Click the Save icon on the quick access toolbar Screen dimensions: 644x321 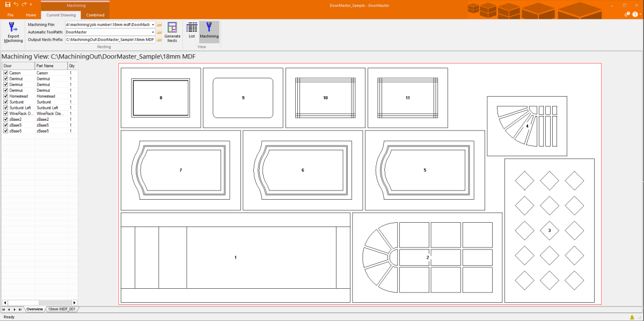click(8, 4)
